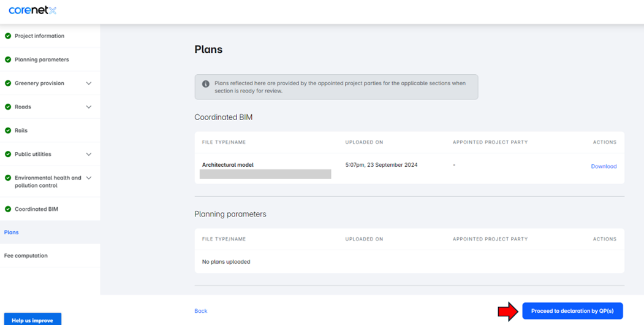Click the green checkmark beside Project information

tap(8, 36)
